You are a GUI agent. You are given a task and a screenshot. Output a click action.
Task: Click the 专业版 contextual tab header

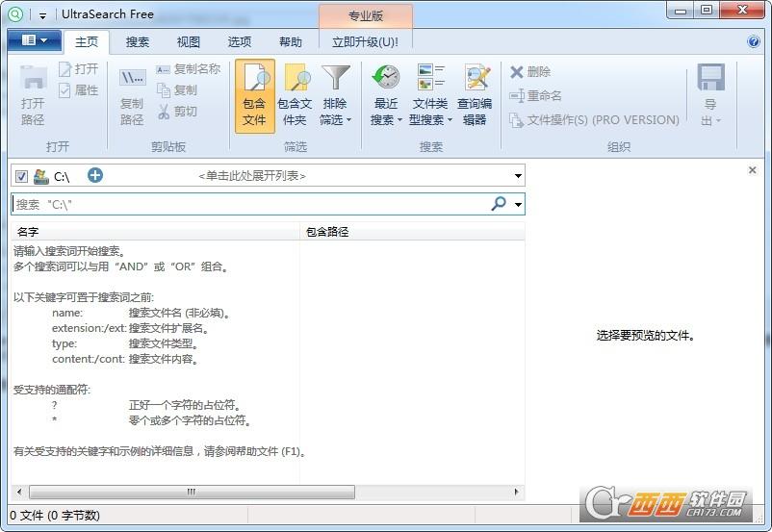pyautogui.click(x=366, y=16)
